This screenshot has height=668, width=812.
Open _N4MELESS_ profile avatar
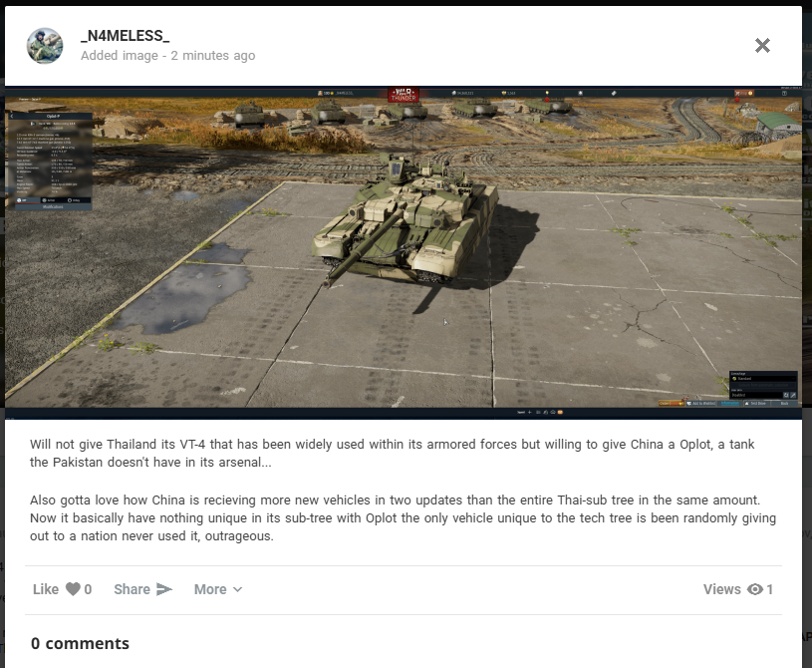[x=45, y=46]
